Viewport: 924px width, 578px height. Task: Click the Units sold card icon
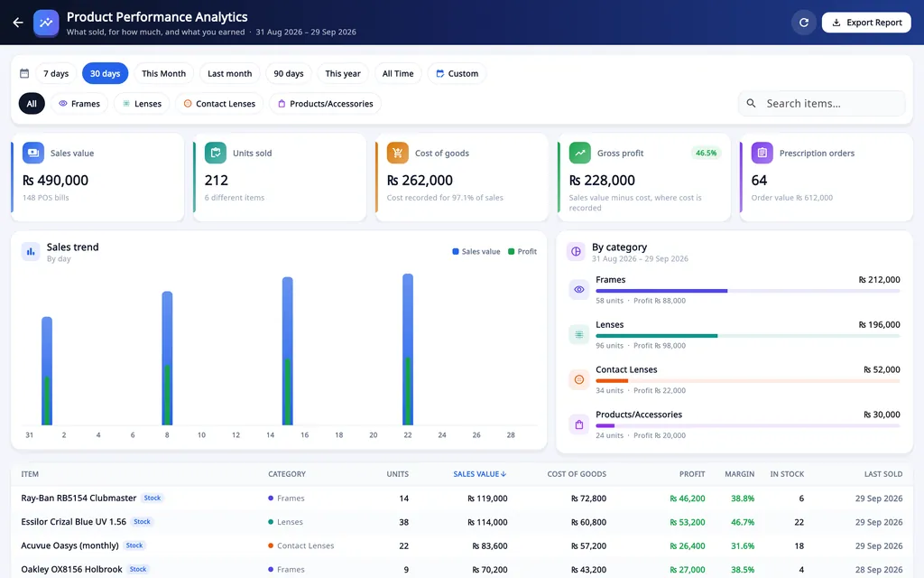point(216,153)
